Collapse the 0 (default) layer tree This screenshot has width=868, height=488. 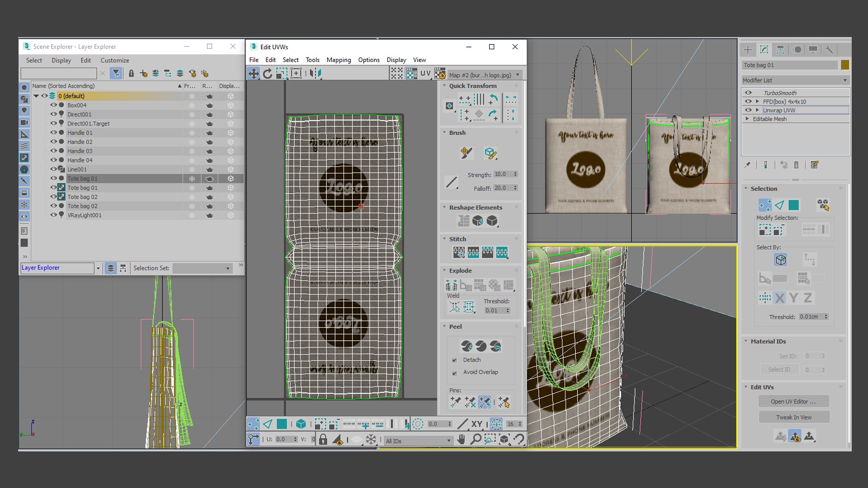tap(36, 96)
